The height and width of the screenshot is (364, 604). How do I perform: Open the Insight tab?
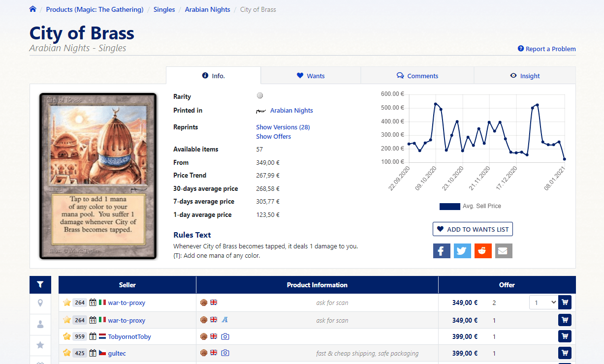pos(525,76)
